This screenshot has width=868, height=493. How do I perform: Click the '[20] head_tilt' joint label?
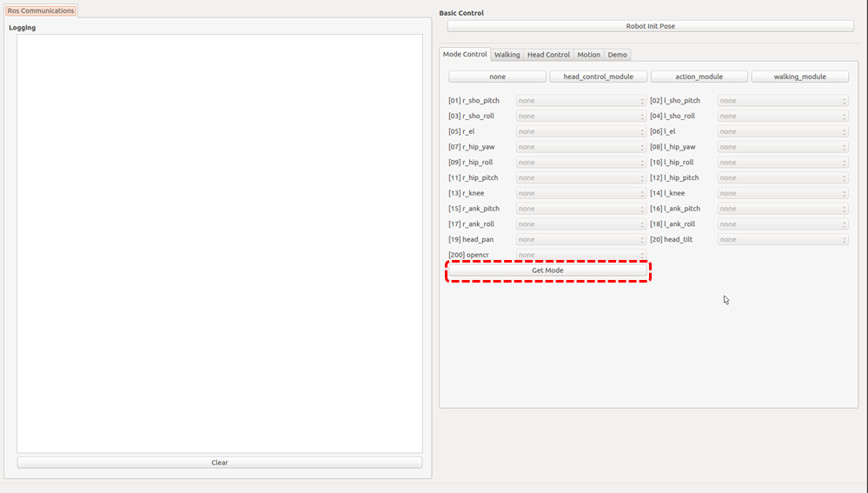pyautogui.click(x=671, y=240)
